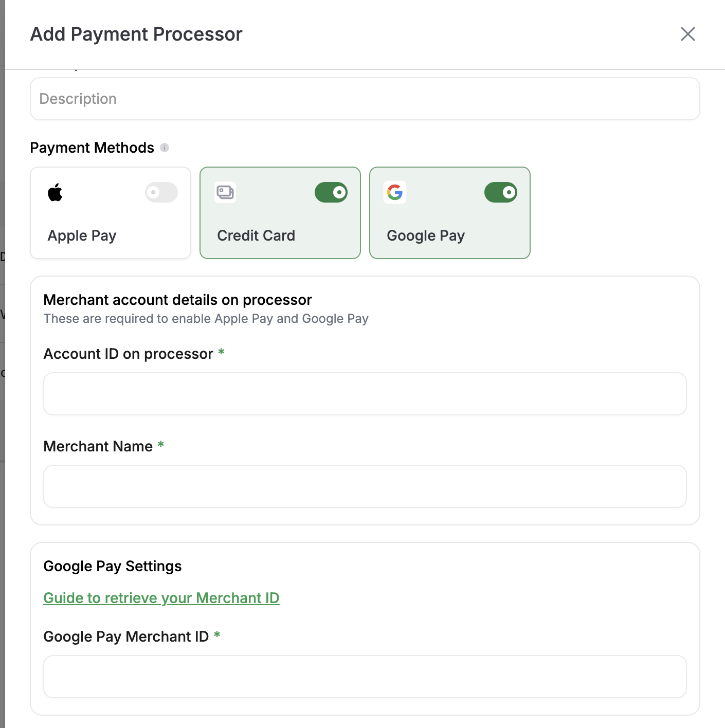Close the Add Payment Processor dialog
Screen dimensions: 725x728
tap(688, 34)
